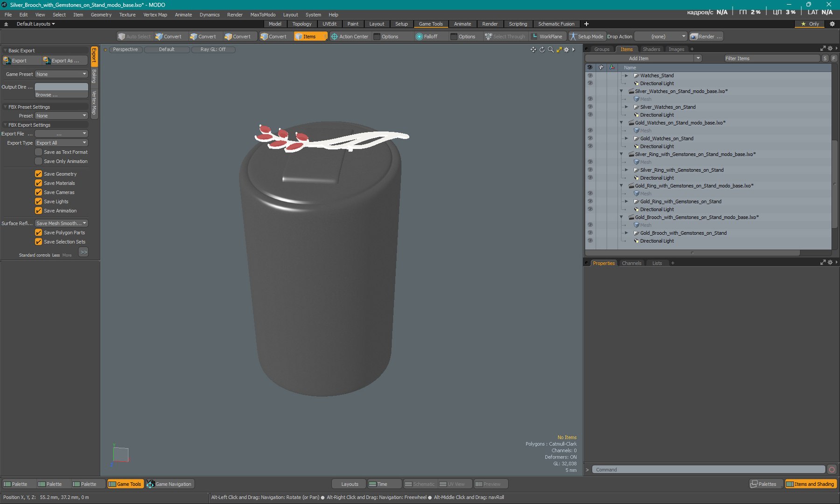Enable Setup Mode
The image size is (840, 504).
(586, 36)
